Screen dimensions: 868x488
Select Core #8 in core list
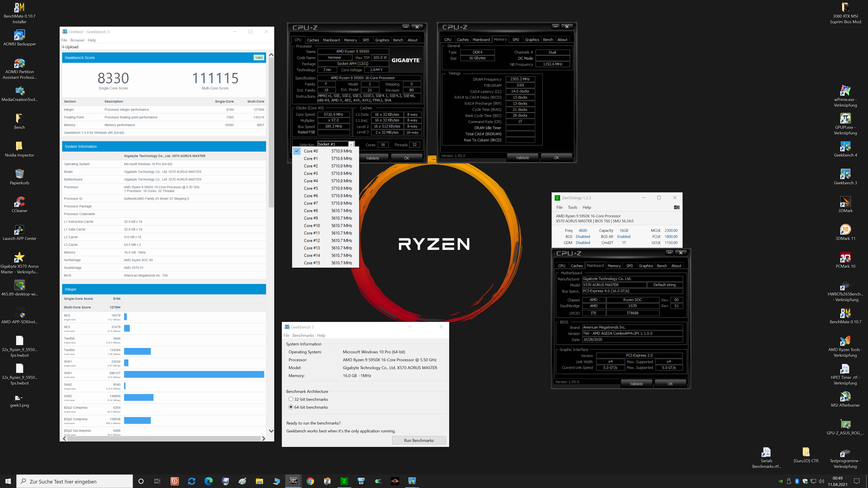point(325,211)
